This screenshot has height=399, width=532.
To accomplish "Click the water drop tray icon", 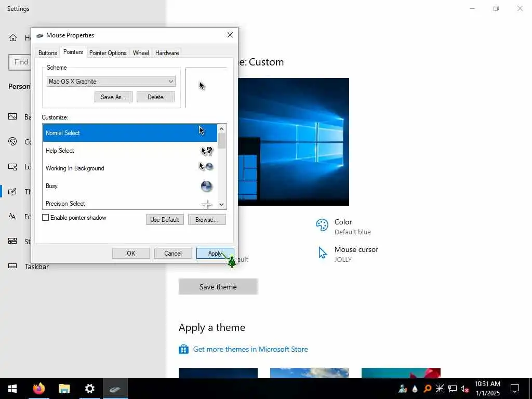I will (x=415, y=389).
